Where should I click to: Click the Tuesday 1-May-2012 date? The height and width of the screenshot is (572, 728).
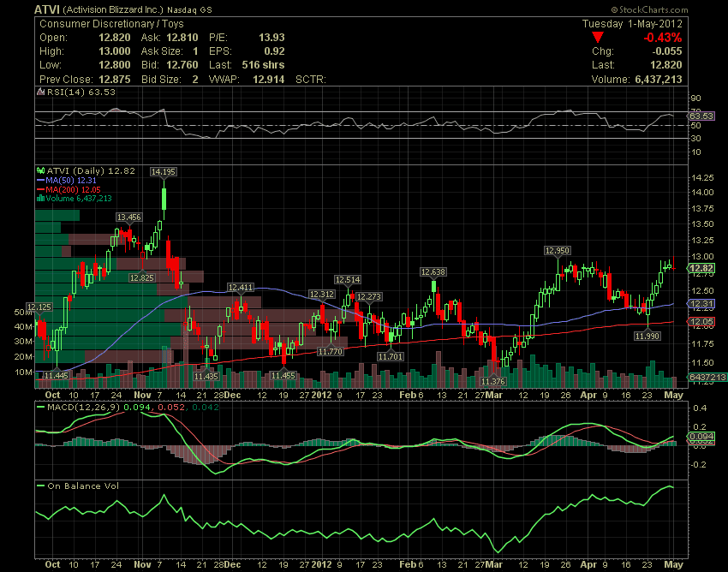(x=632, y=24)
